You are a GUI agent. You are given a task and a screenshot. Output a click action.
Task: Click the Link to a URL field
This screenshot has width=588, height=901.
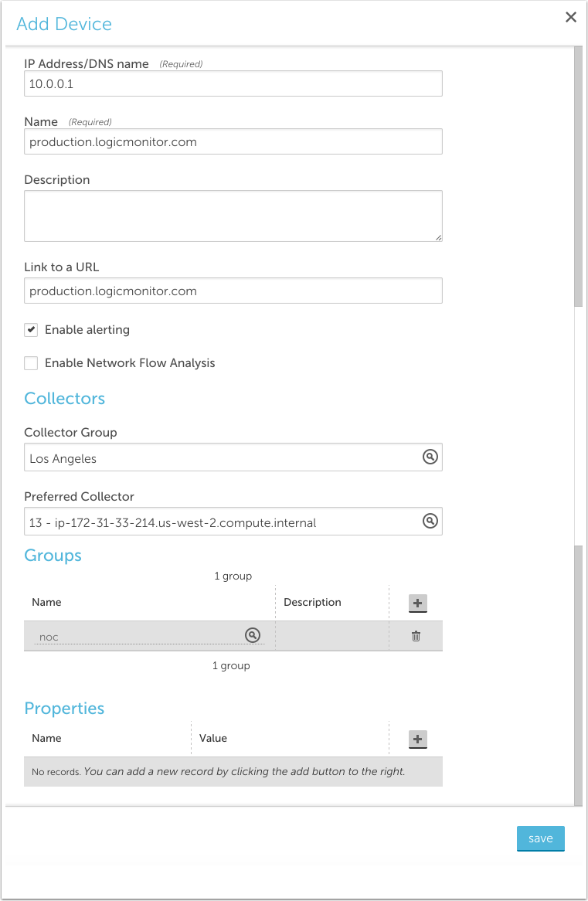pyautogui.click(x=233, y=291)
